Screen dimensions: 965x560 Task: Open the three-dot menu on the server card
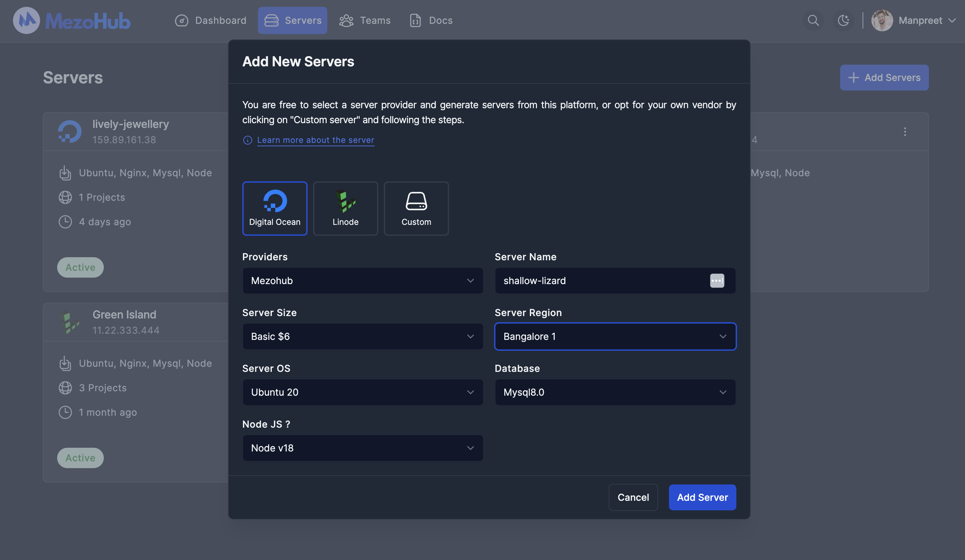(904, 132)
